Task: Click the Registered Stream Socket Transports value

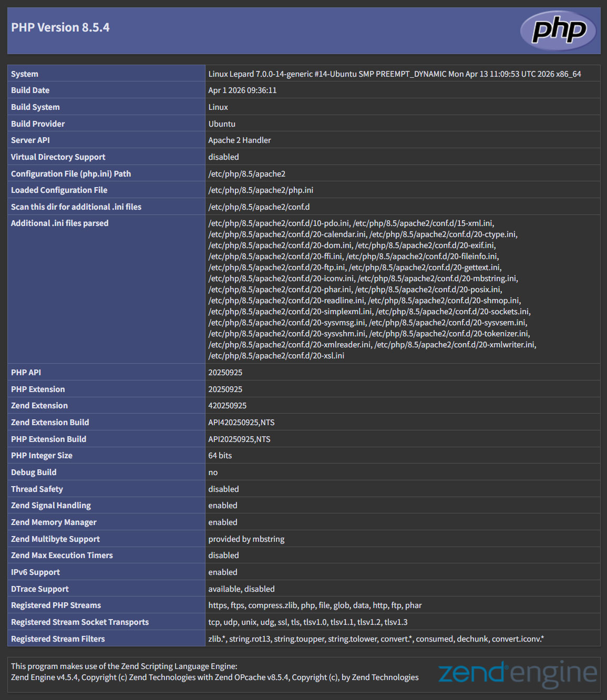Action: pos(308,622)
